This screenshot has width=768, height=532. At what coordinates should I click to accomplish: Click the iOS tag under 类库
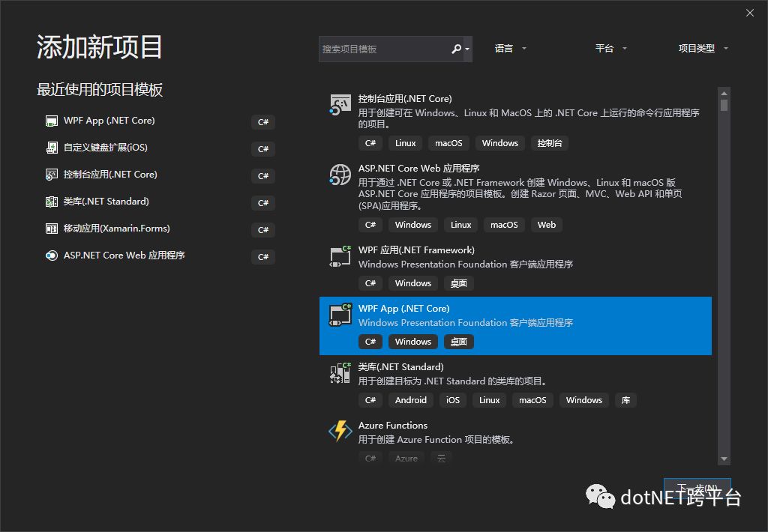click(453, 400)
